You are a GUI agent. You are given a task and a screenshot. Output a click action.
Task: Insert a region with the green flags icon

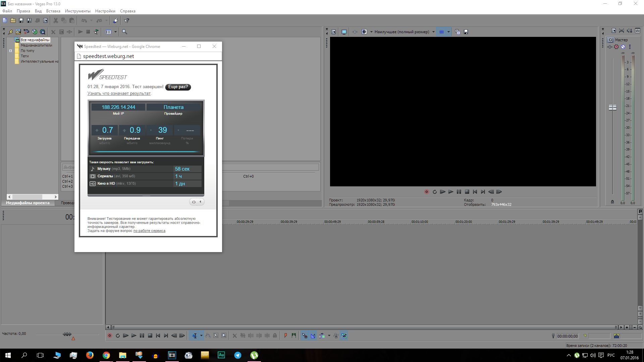(294, 336)
